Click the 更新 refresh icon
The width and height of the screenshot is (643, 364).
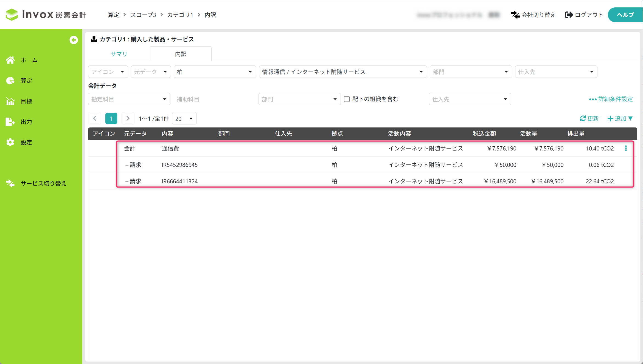pos(583,118)
